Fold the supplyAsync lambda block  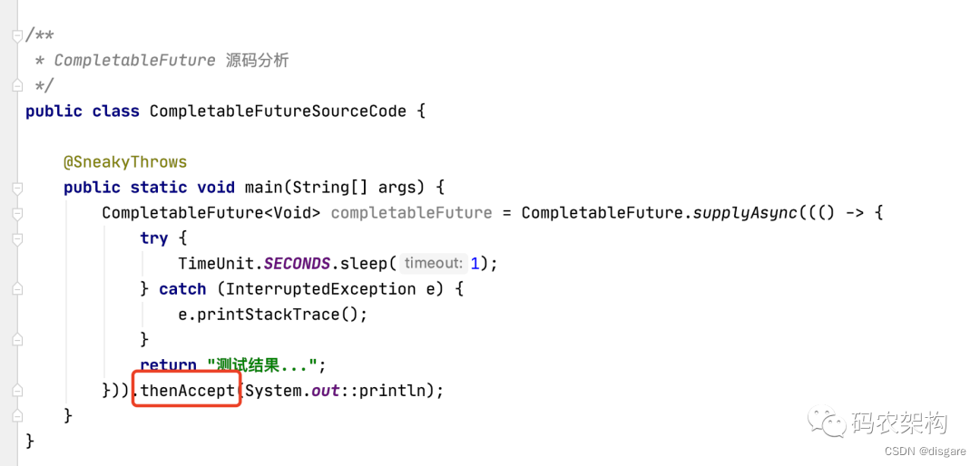tap(17, 213)
